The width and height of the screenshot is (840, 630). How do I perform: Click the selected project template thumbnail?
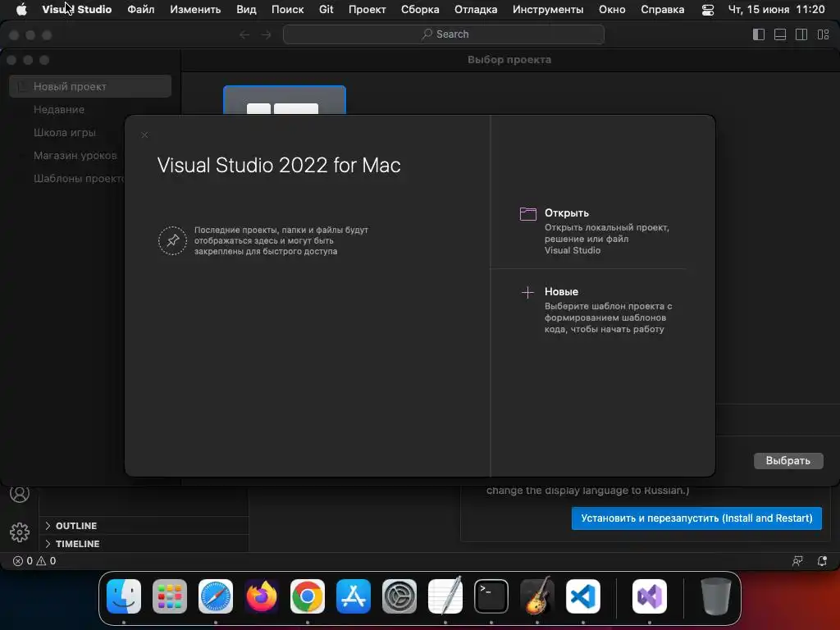click(x=285, y=100)
